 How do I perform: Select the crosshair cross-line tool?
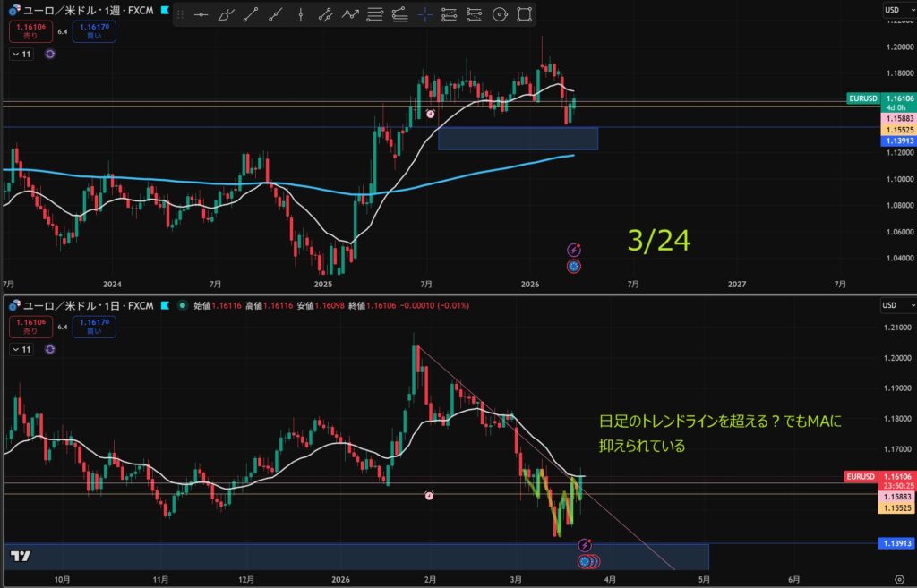[x=424, y=14]
